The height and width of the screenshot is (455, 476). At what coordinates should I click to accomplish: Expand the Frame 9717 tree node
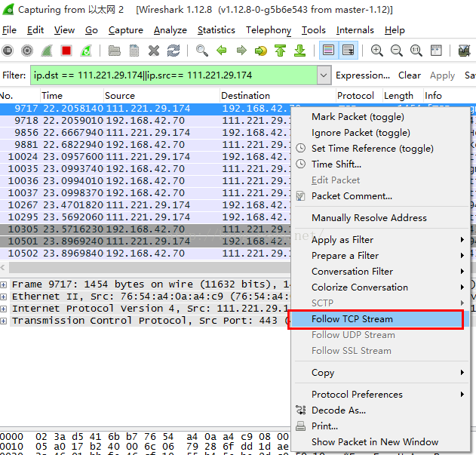(3, 284)
